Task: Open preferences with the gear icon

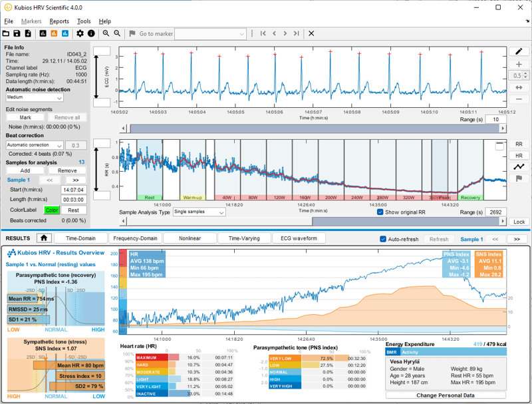Action: [80, 33]
